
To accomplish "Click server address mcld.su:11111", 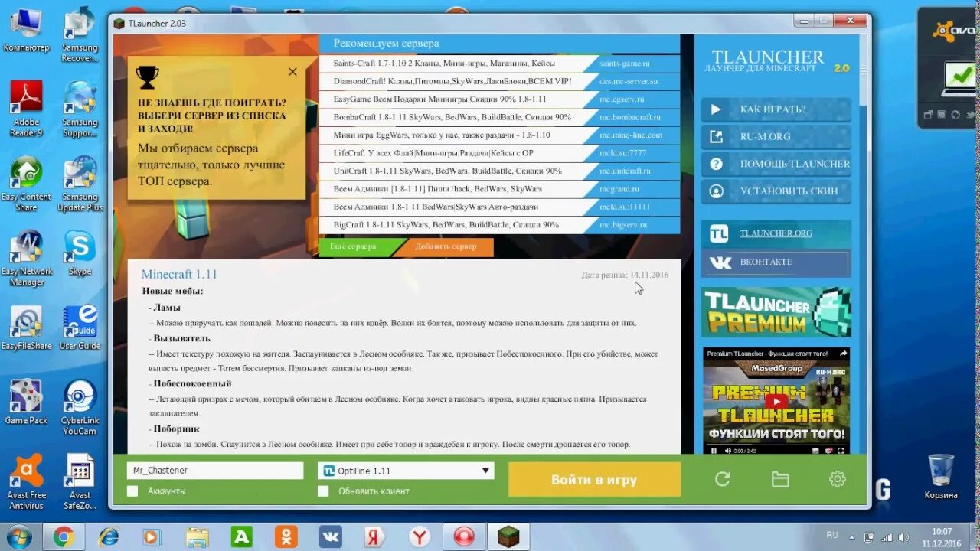I will [x=625, y=207].
